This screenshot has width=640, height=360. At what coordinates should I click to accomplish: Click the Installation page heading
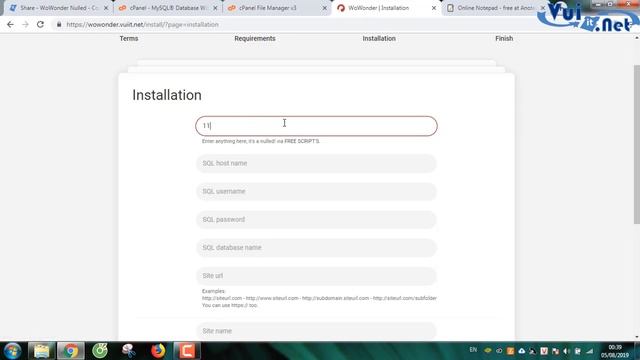(x=167, y=95)
